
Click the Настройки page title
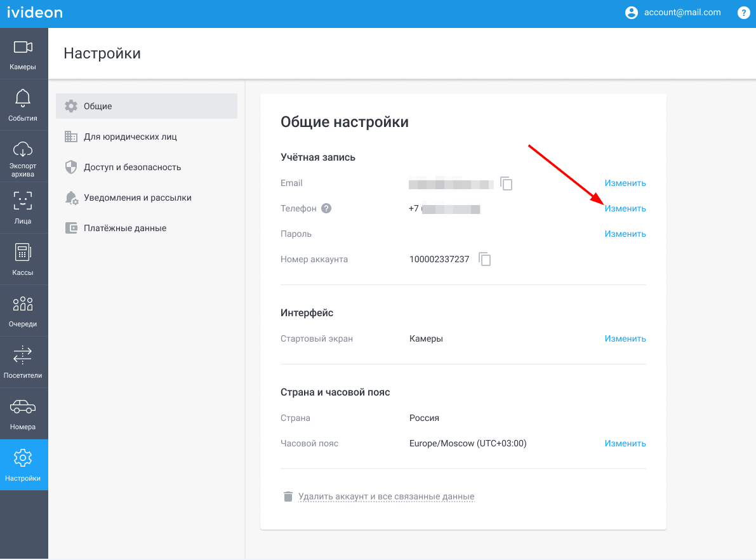tap(102, 53)
